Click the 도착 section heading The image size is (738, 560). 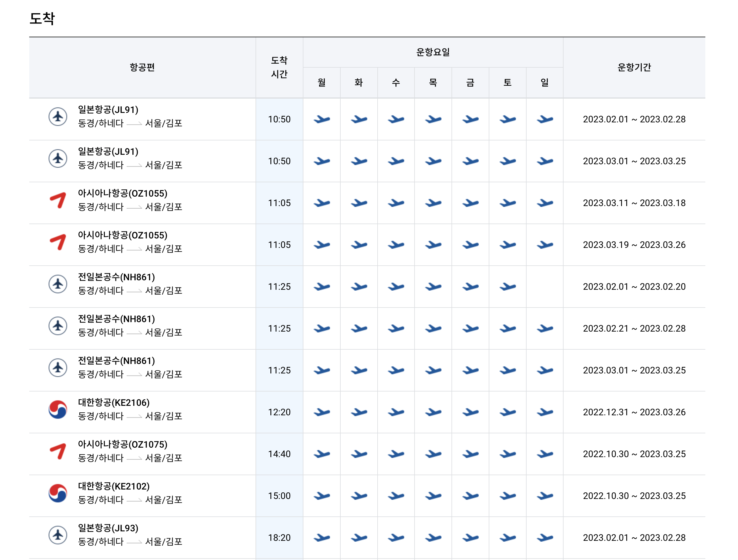point(42,18)
